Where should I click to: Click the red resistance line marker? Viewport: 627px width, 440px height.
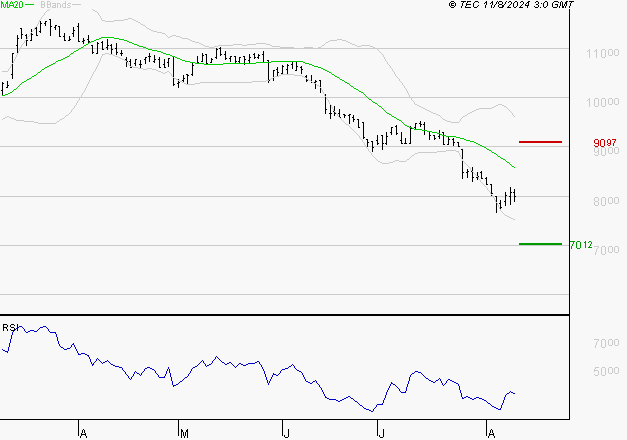click(x=540, y=142)
